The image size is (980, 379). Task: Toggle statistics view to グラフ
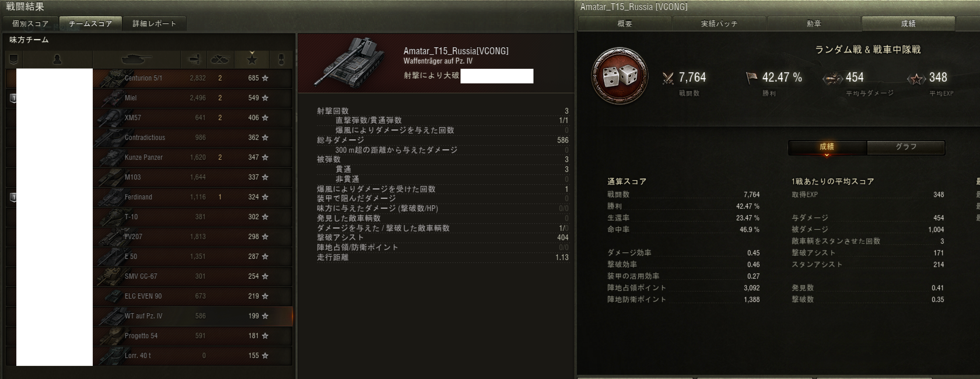906,147
